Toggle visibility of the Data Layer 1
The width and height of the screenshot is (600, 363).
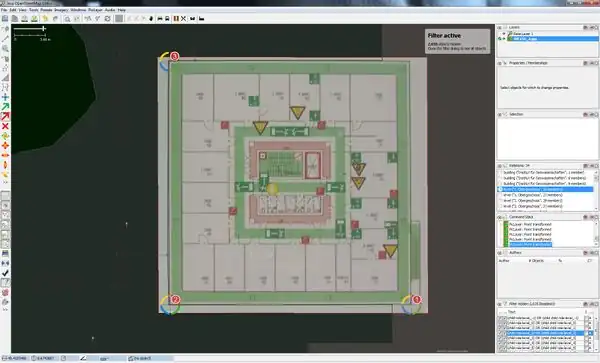point(504,34)
